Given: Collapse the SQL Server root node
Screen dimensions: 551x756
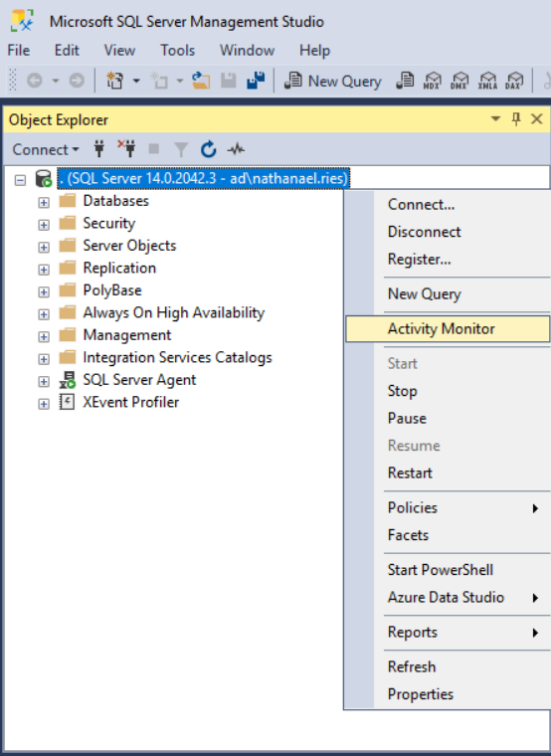Looking at the screenshot, I should [20, 180].
